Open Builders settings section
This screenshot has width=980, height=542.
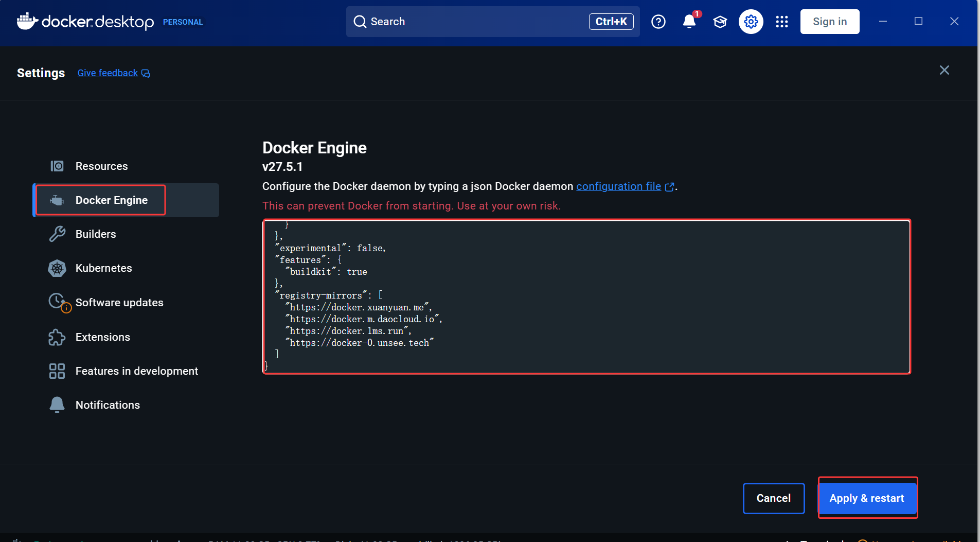tap(127, 234)
